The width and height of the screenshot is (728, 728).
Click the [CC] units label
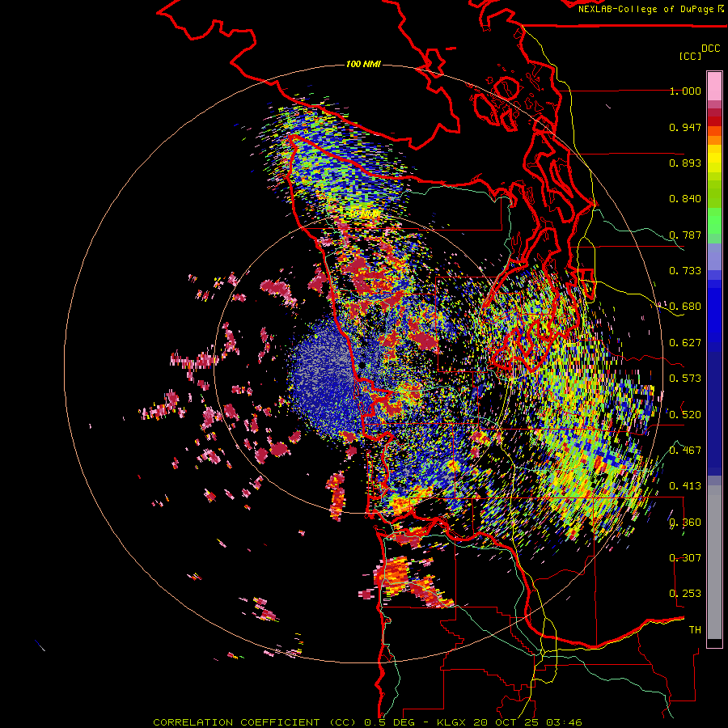691,56
